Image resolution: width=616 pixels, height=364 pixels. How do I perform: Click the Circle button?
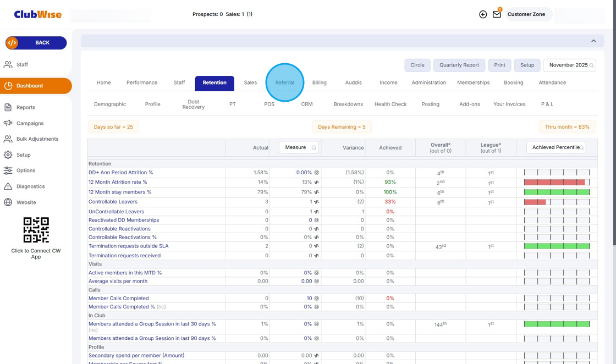pyautogui.click(x=417, y=65)
